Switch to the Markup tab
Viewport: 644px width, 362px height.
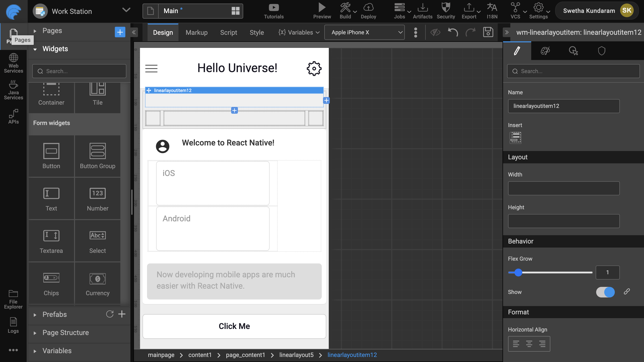pos(196,32)
